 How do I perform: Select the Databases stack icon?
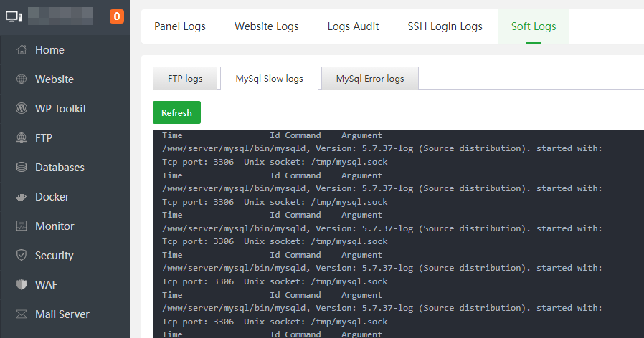click(x=22, y=168)
